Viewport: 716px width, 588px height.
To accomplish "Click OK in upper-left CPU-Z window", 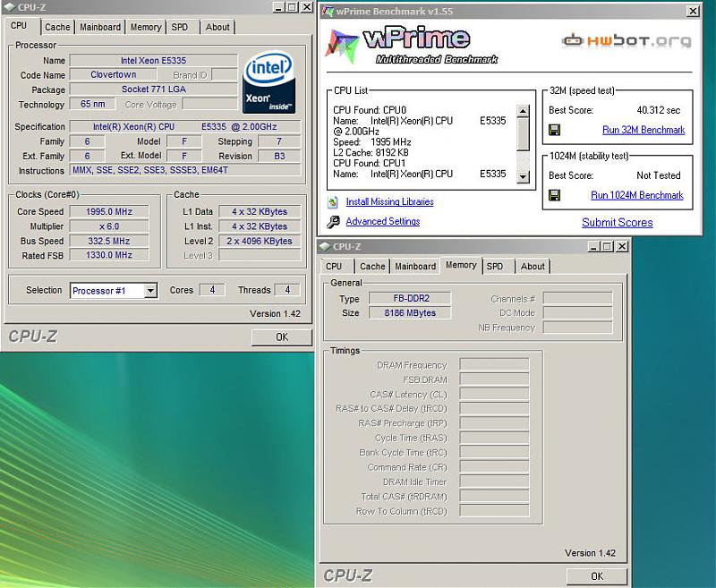I will pos(282,337).
